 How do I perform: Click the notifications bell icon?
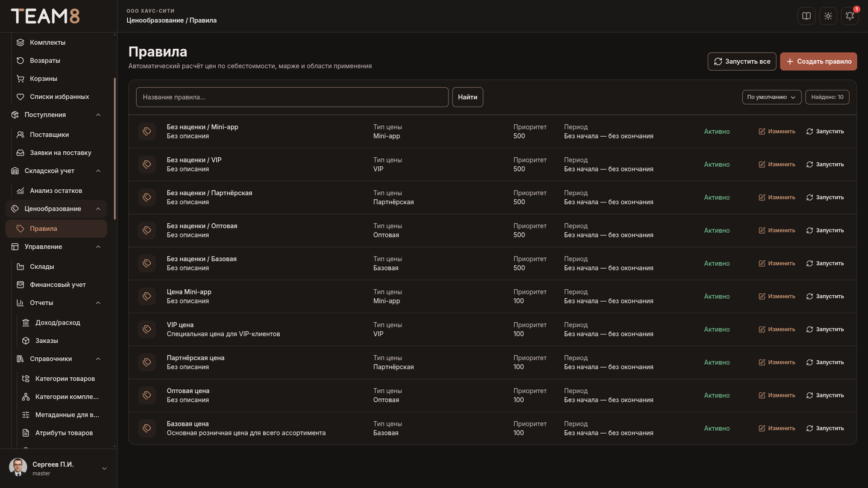850,16
